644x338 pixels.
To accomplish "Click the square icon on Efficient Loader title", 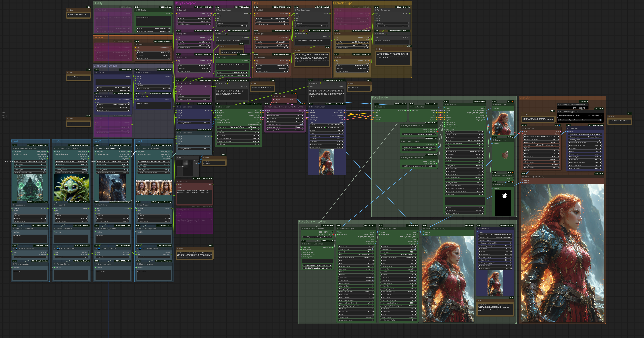I will tap(217, 107).
